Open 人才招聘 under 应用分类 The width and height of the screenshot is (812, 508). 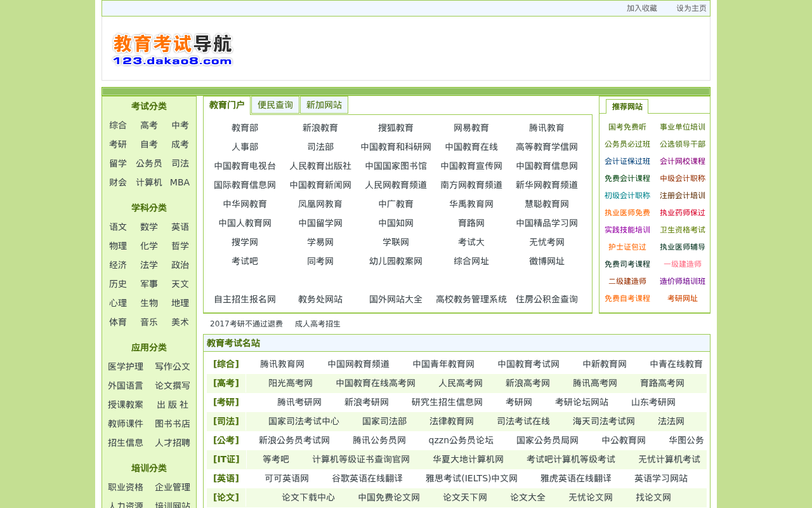pos(173,443)
